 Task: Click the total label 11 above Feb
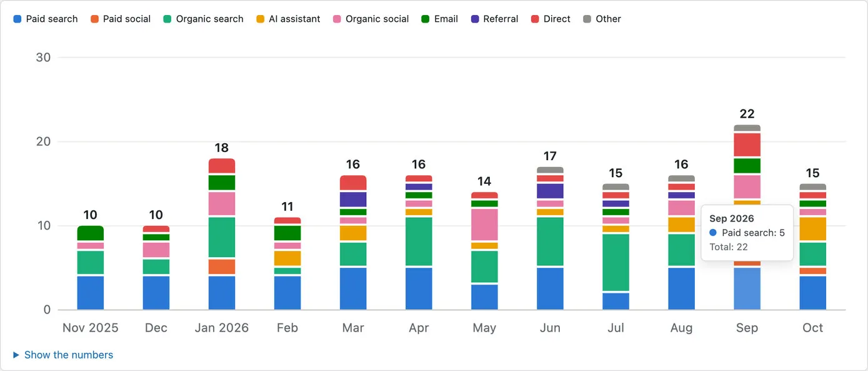point(287,206)
